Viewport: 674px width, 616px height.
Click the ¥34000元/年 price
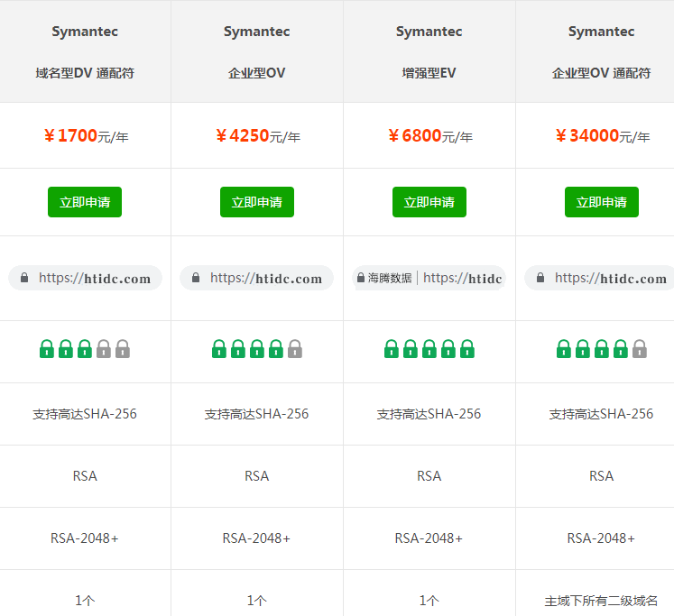(601, 136)
